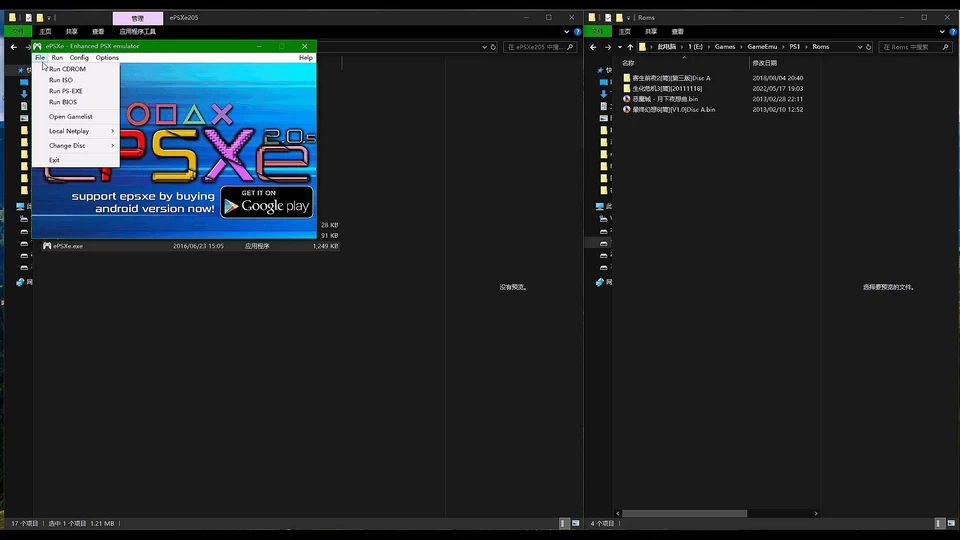Image resolution: width=960 pixels, height=540 pixels.
Task: Select the 恶魔城 - 月下夜想曲.bin file
Action: 665,99
